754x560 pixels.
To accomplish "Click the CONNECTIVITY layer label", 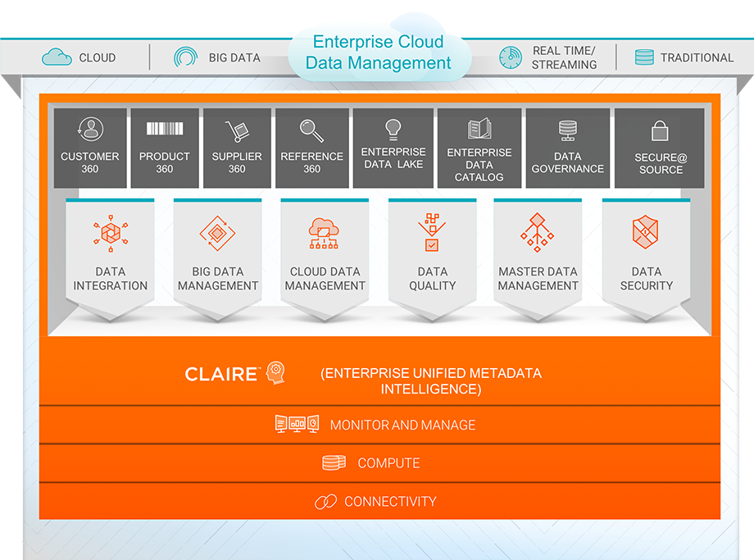I will coord(390,501).
